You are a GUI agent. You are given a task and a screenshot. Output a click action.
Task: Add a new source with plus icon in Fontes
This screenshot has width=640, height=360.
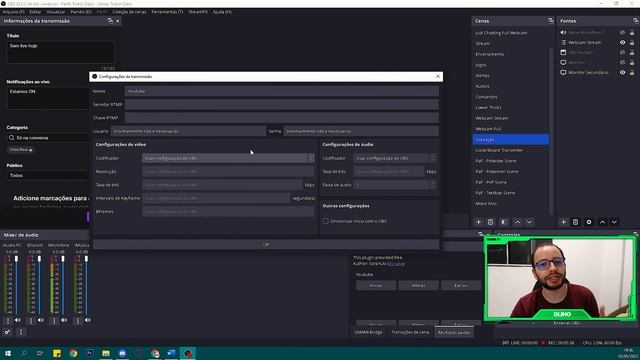(x=563, y=222)
